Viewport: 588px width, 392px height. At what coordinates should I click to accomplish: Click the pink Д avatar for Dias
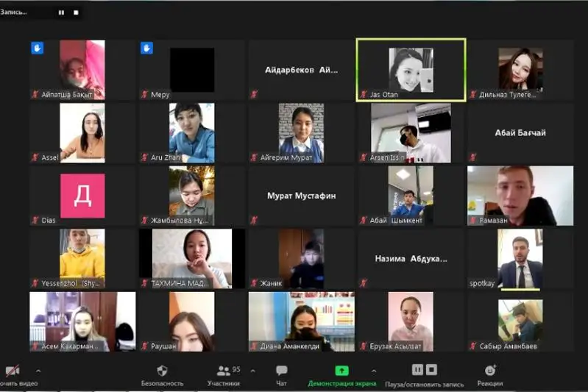point(82,196)
